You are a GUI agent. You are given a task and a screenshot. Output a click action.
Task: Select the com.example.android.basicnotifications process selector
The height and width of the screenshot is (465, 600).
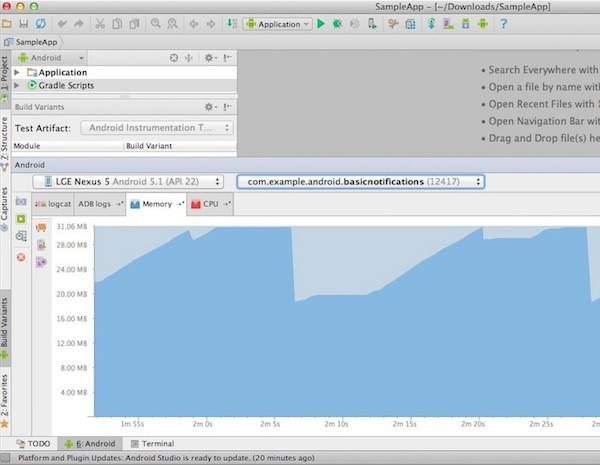click(x=360, y=182)
